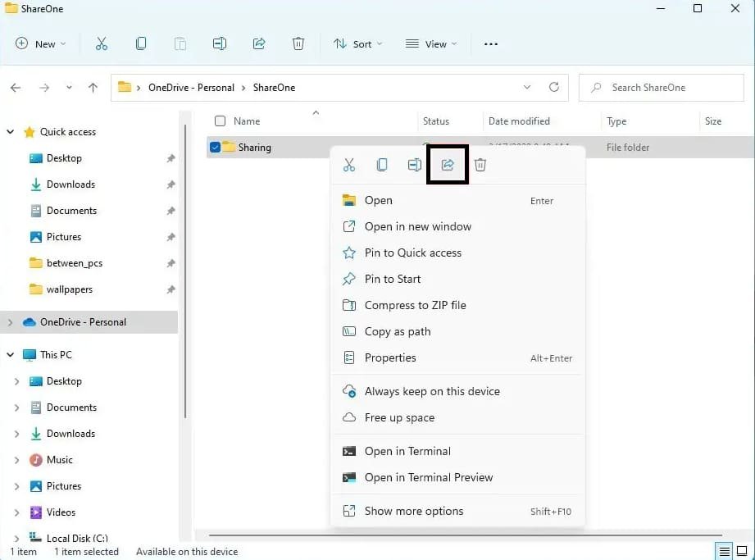Expand the OneDrive - Personal tree node
The height and width of the screenshot is (560, 755).
11,322
